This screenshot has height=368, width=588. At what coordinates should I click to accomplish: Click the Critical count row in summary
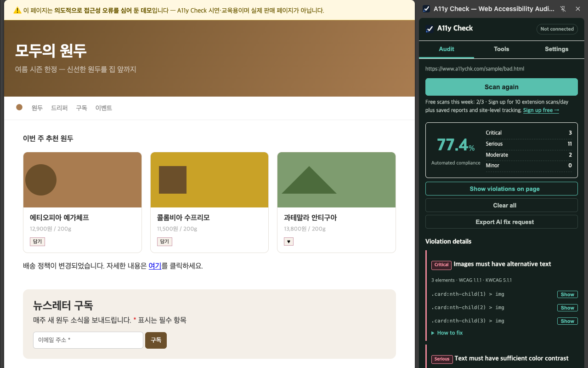click(529, 133)
